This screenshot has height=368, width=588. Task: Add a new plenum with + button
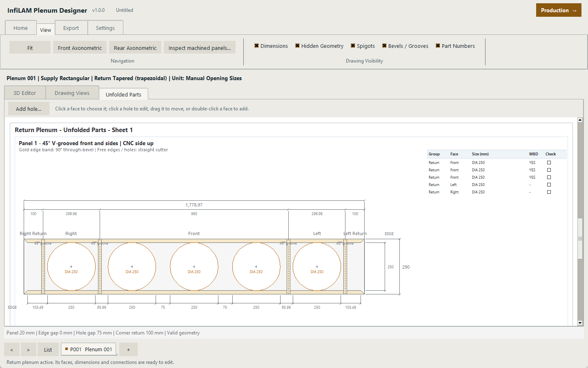click(x=128, y=350)
